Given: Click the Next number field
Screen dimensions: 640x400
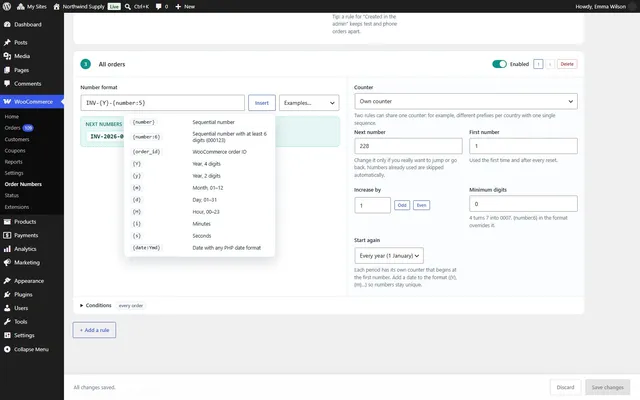Looking at the screenshot, I should coord(408,146).
